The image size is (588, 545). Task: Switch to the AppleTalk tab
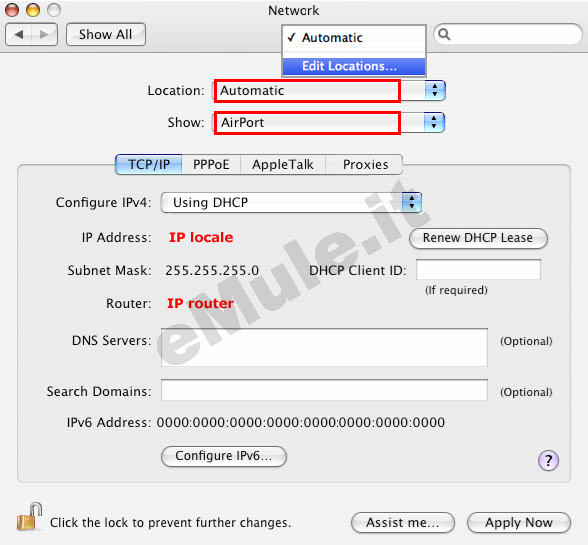coord(283,165)
